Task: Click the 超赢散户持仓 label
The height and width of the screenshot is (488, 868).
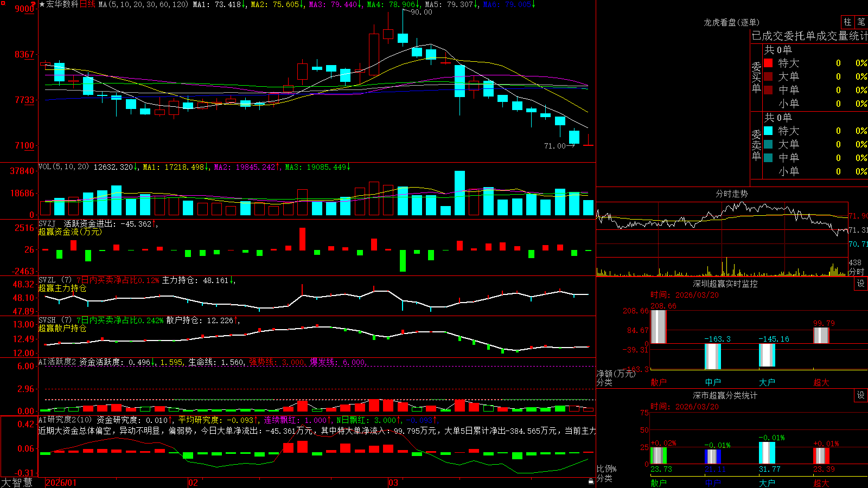Action: tap(62, 328)
